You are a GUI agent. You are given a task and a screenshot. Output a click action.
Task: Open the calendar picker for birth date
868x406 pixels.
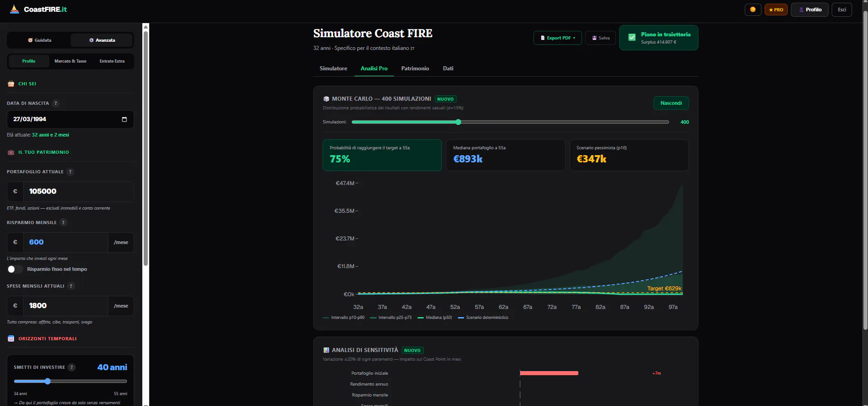point(124,119)
